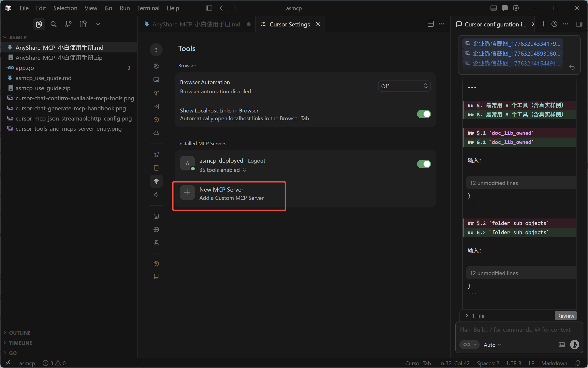Viewport: 588px width, 368px height.
Task: Select the Tools & MCP settings icon
Action: tap(156, 181)
